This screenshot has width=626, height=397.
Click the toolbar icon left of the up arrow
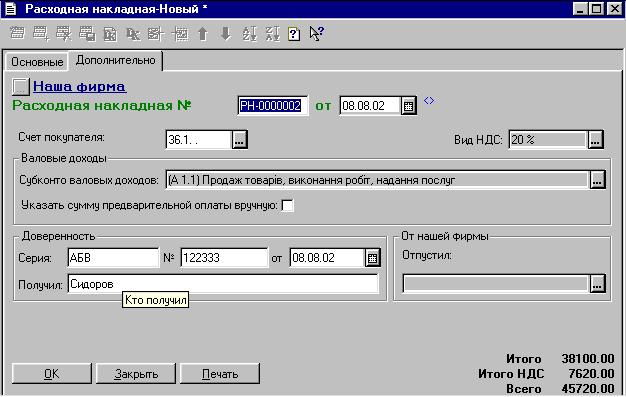pos(180,34)
